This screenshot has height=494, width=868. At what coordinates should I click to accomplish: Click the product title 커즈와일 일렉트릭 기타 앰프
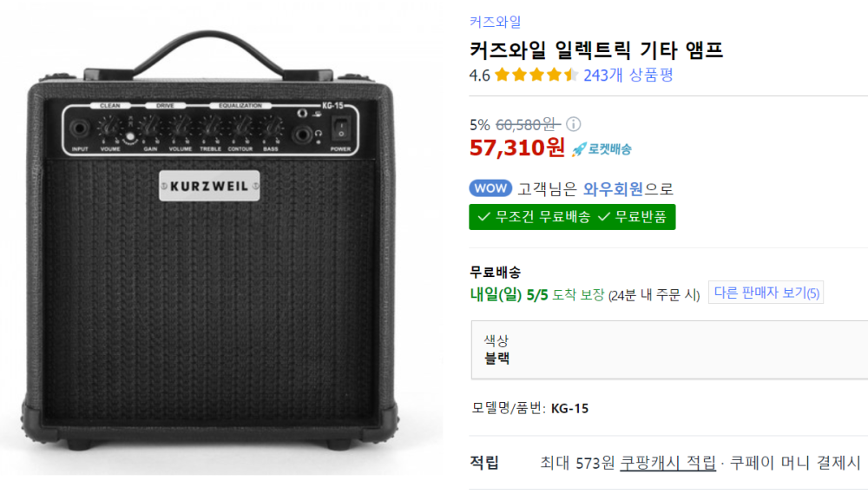click(596, 49)
